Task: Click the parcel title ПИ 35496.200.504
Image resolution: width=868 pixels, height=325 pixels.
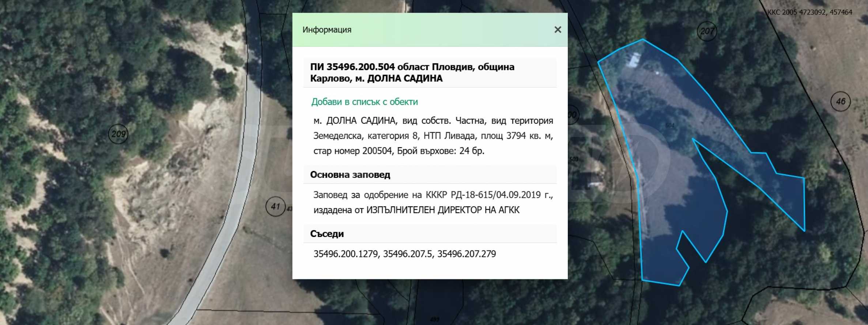Action: (412, 73)
